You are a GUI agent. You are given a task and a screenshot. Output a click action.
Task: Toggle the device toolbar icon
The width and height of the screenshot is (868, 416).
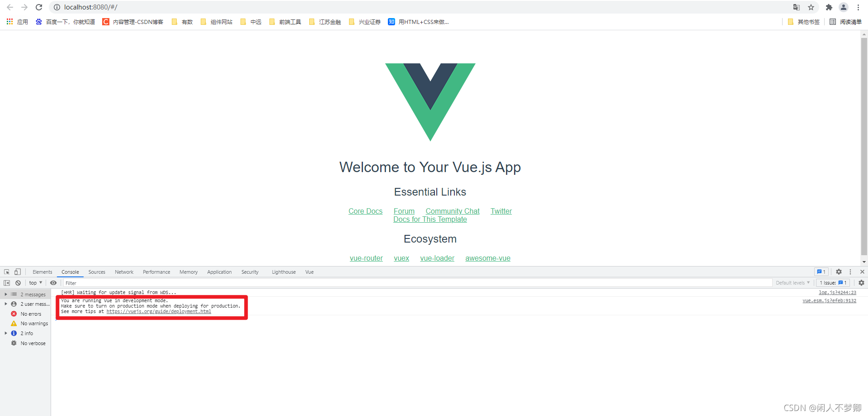point(17,271)
